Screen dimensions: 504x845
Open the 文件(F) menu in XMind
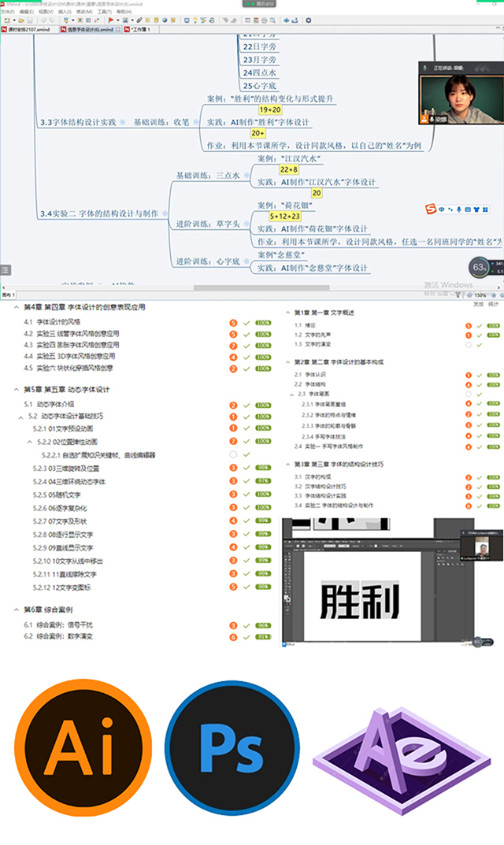click(x=7, y=12)
